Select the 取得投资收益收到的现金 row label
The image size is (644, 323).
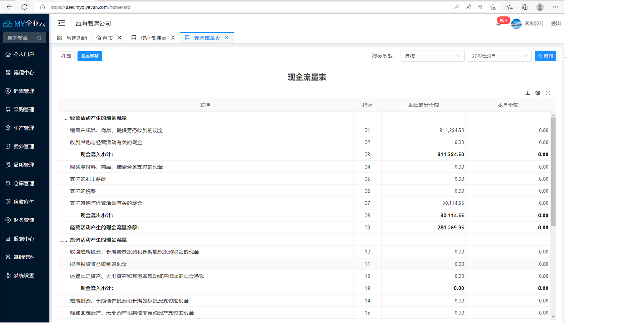pyautogui.click(x=98, y=264)
